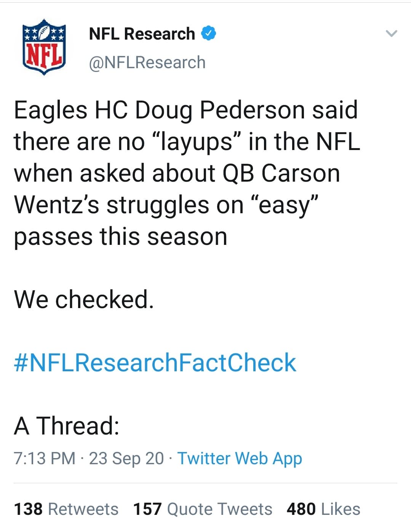This screenshot has height=532, width=411.
Task: View the 157 Quote Tweets list
Action: 203,509
